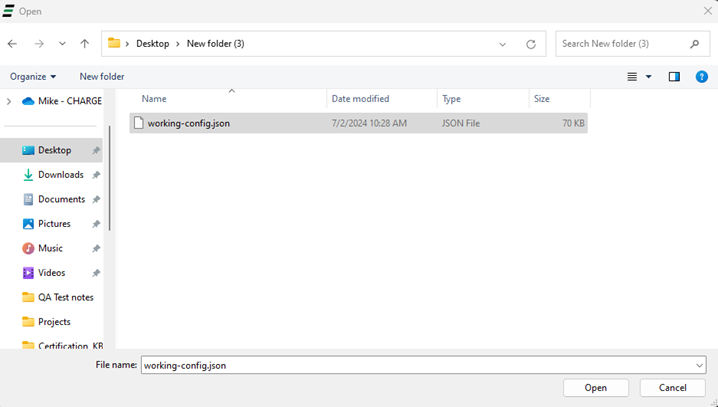Expand the Mike - CHARGE tree node
Screen dimensions: 718x407
click(x=9, y=101)
